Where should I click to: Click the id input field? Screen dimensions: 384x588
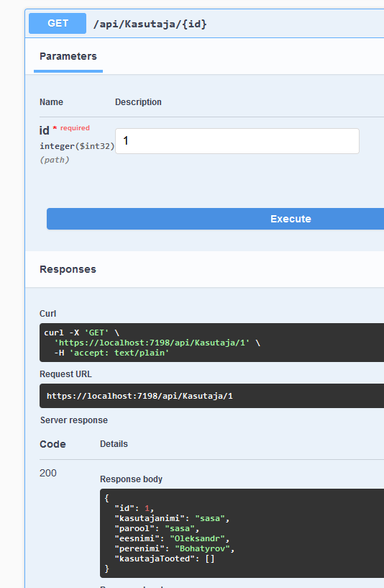237,141
